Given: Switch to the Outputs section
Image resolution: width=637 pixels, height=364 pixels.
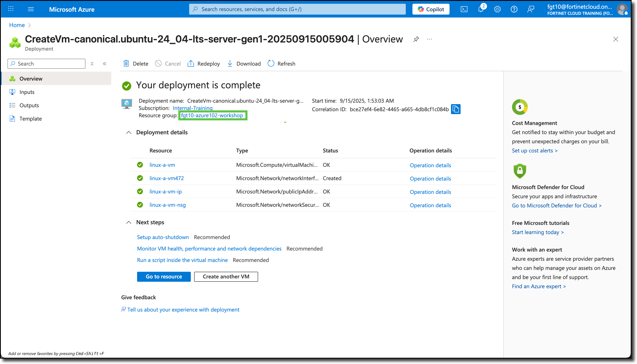Looking at the screenshot, I should click(29, 105).
